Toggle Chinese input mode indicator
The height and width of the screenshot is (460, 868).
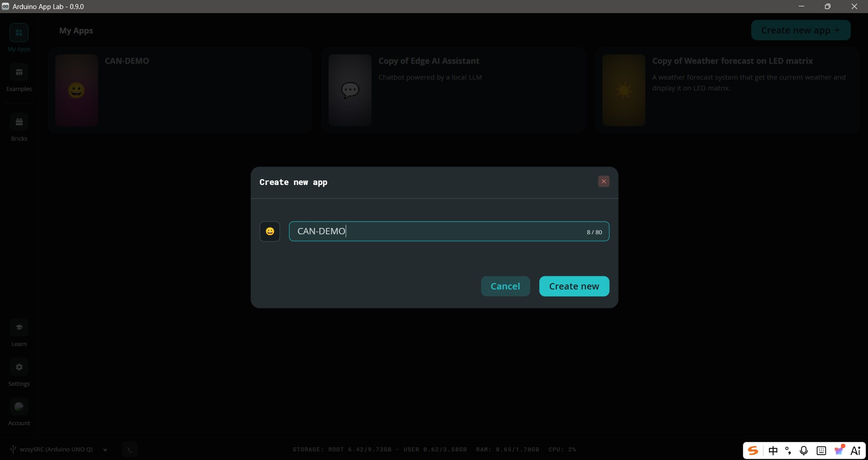click(x=773, y=451)
